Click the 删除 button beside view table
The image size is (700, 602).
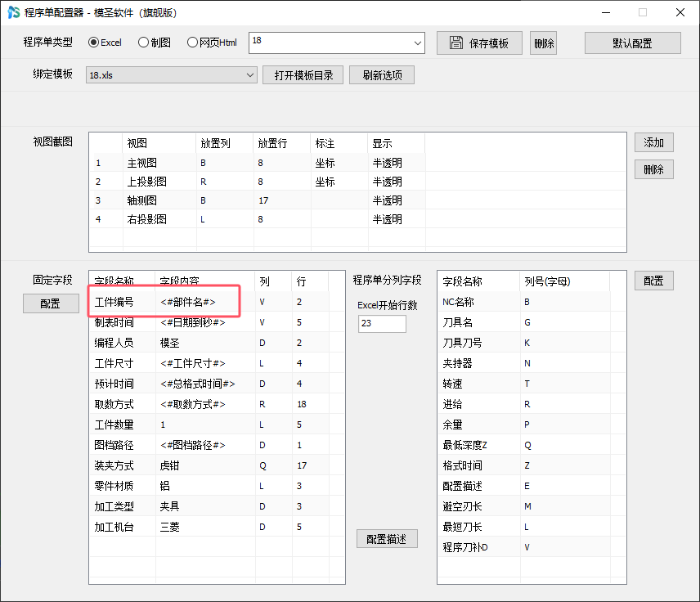point(654,169)
